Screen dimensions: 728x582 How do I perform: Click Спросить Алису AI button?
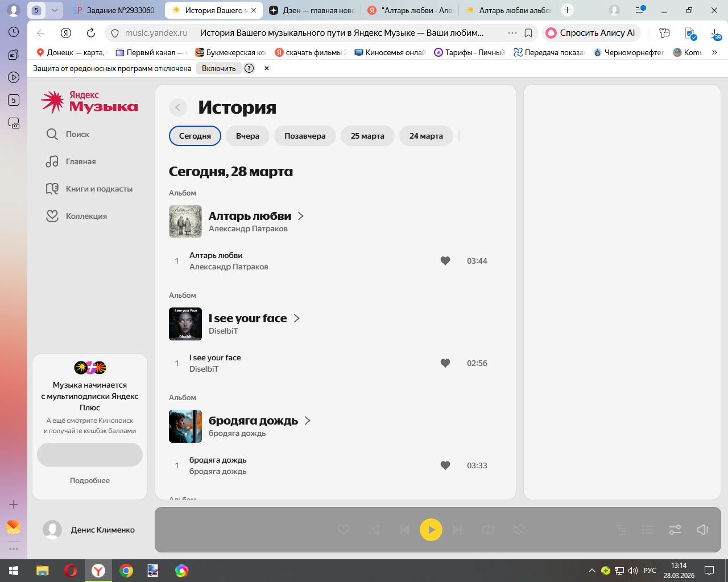tap(591, 33)
